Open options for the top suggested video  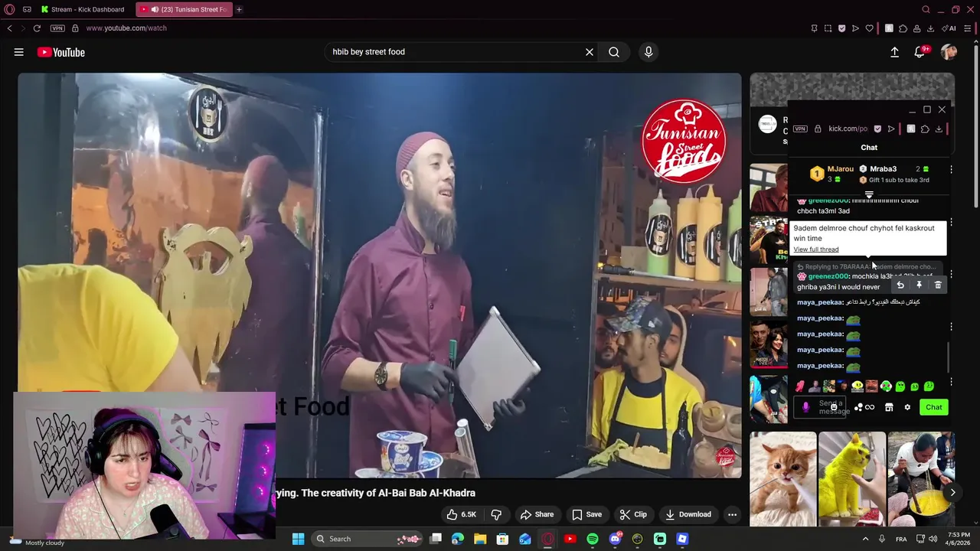click(x=951, y=169)
